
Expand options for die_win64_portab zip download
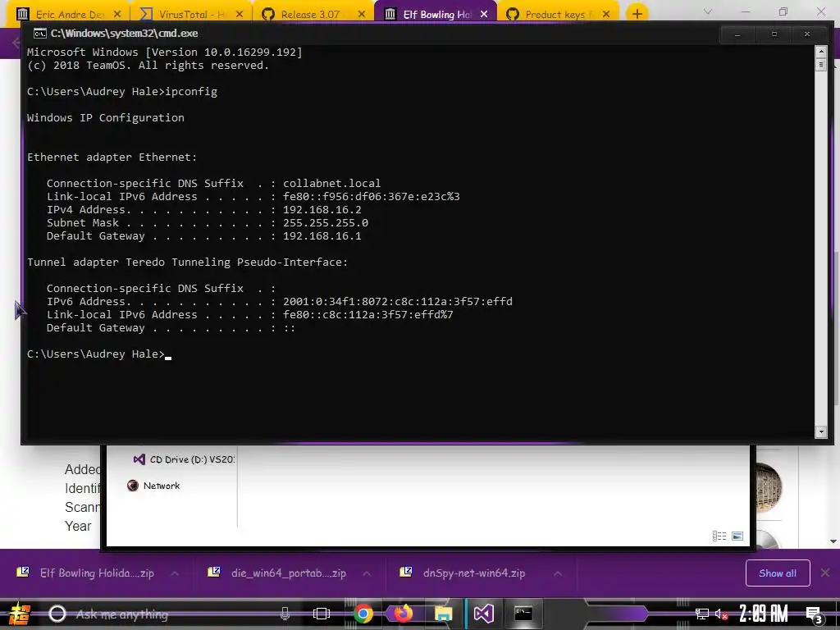point(367,573)
